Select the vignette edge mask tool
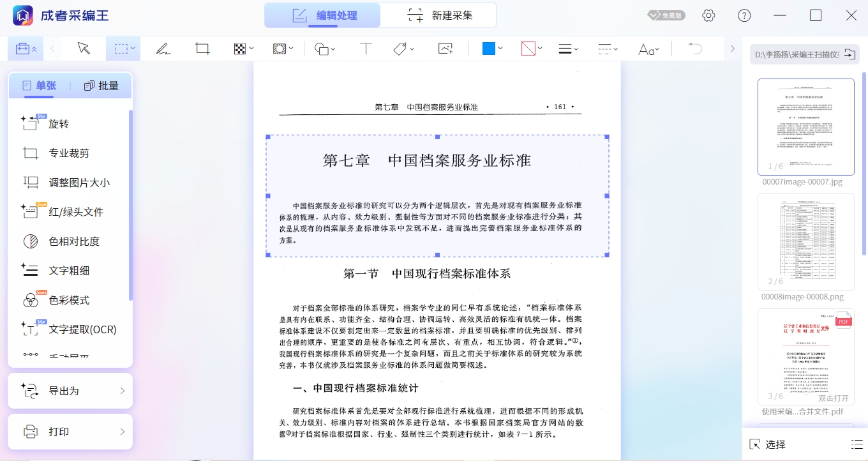The image size is (868, 461). [x=279, y=49]
